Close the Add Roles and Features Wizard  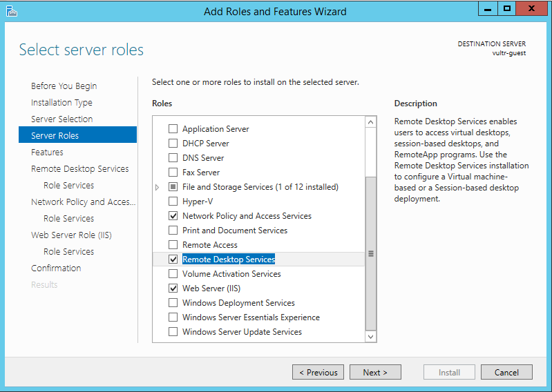[531, 9]
